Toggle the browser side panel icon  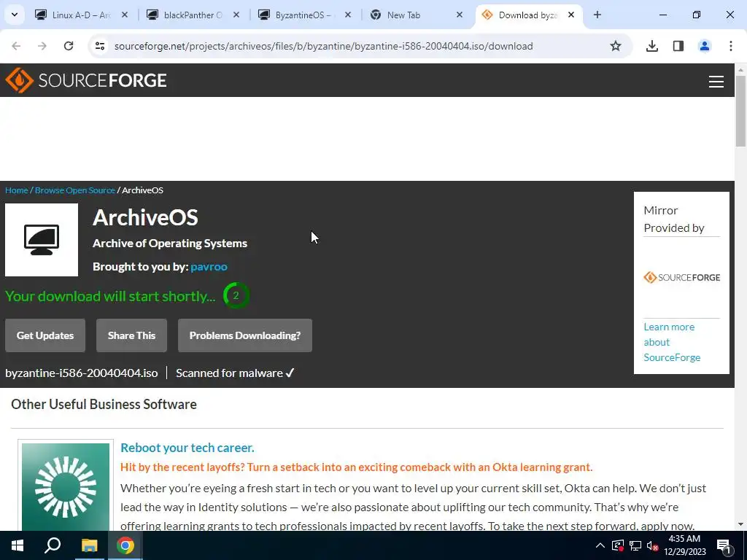678,46
